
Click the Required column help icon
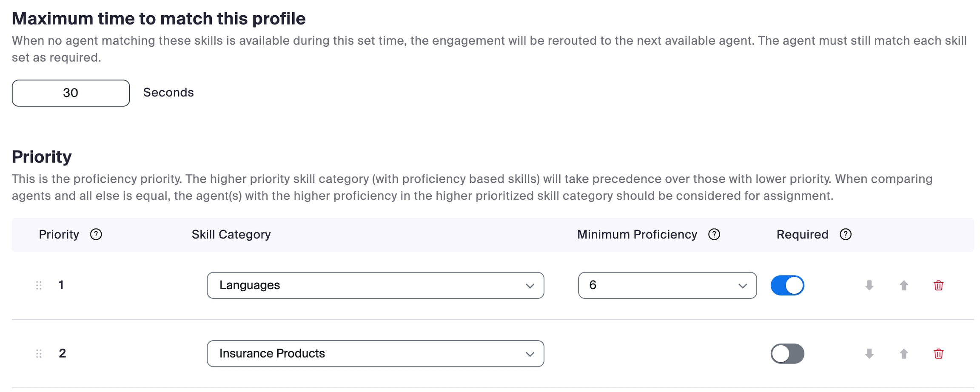846,234
